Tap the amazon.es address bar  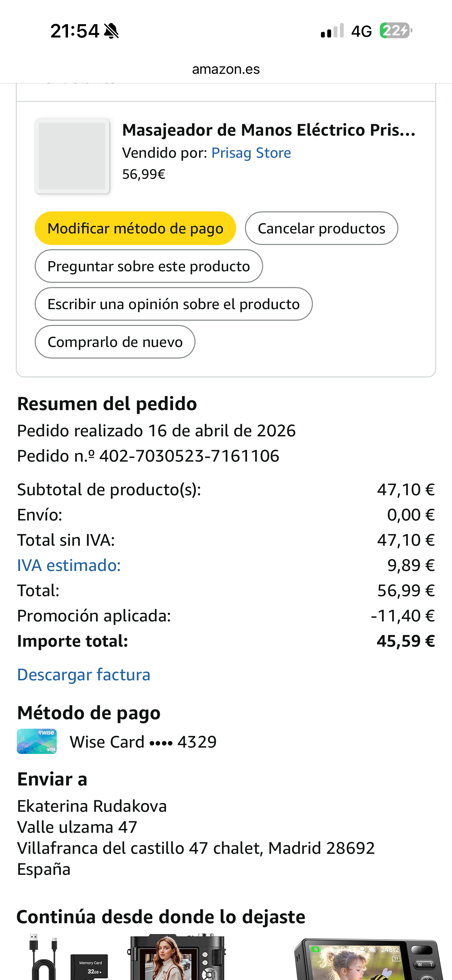tap(226, 69)
